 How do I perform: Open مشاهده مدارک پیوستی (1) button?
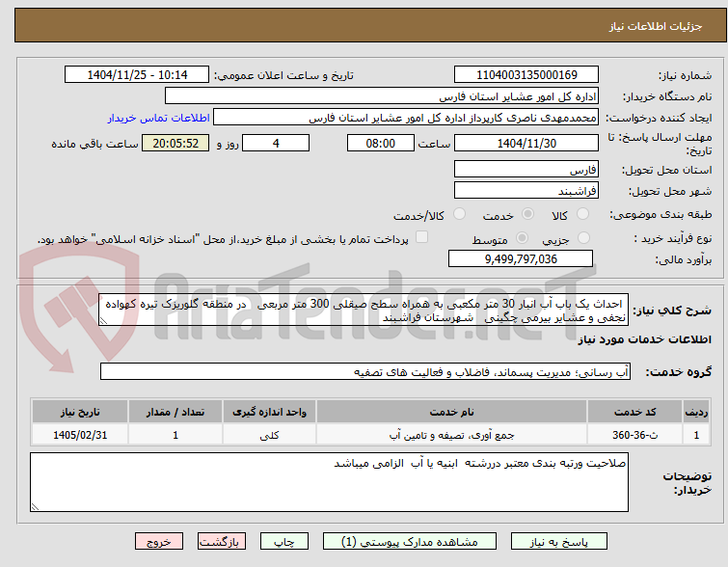coord(410,542)
